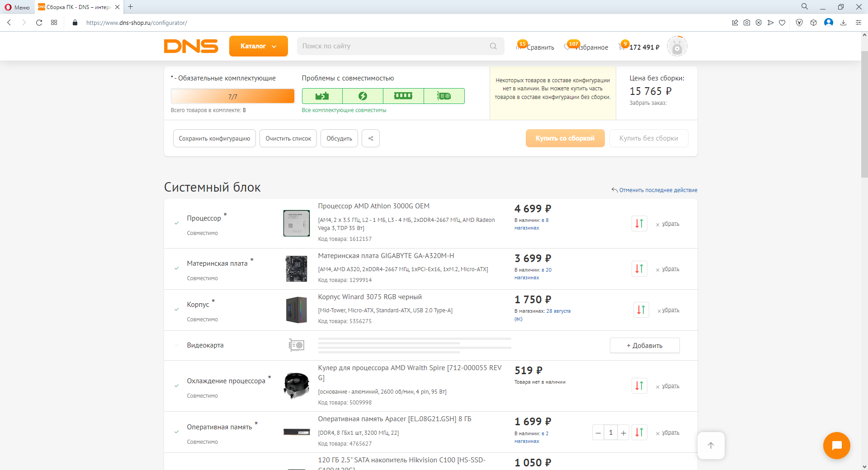Click the motherboard compatibility status icon
Image resolution: width=868 pixels, height=470 pixels.
click(x=322, y=96)
